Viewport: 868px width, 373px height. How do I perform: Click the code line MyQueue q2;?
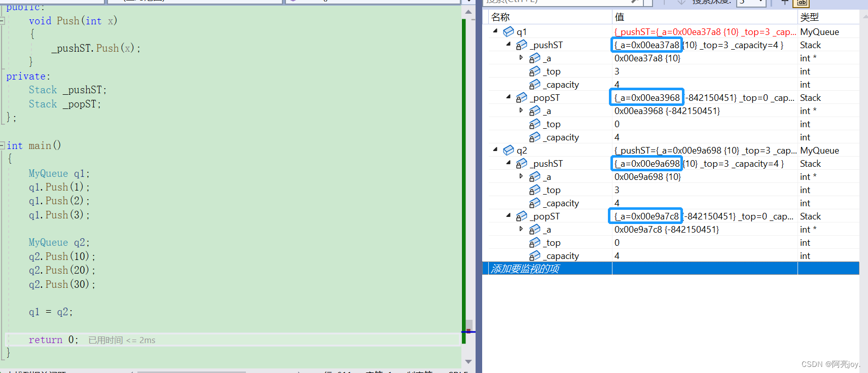point(59,243)
